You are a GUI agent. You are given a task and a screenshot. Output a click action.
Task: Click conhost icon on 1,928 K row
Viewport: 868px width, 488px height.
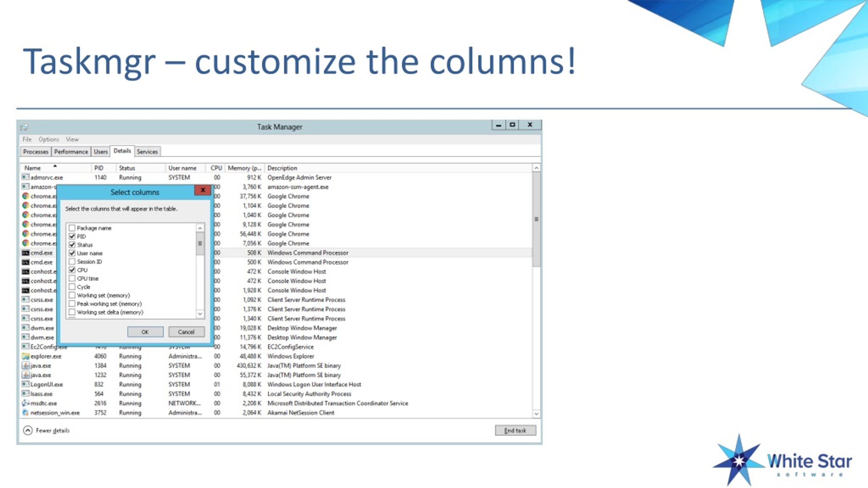point(25,290)
